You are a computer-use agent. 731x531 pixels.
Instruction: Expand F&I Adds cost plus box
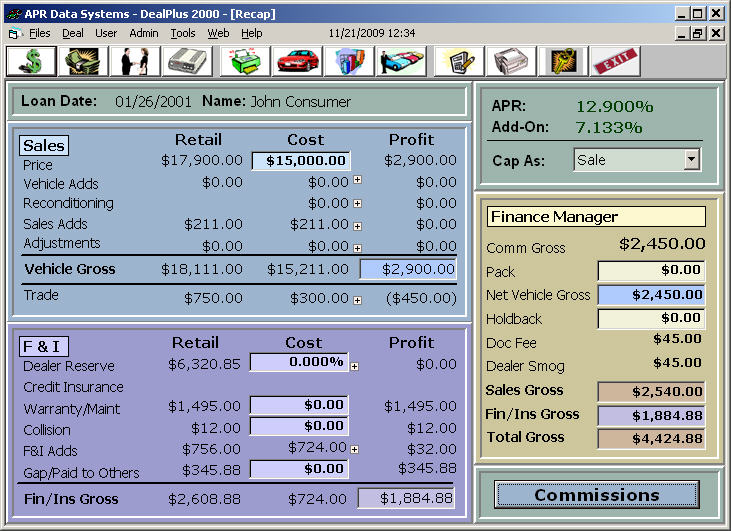coord(354,449)
